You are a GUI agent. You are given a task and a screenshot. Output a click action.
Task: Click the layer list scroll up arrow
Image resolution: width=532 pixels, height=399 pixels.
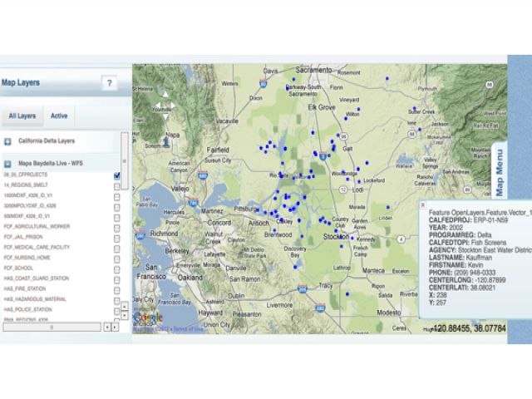click(125, 307)
